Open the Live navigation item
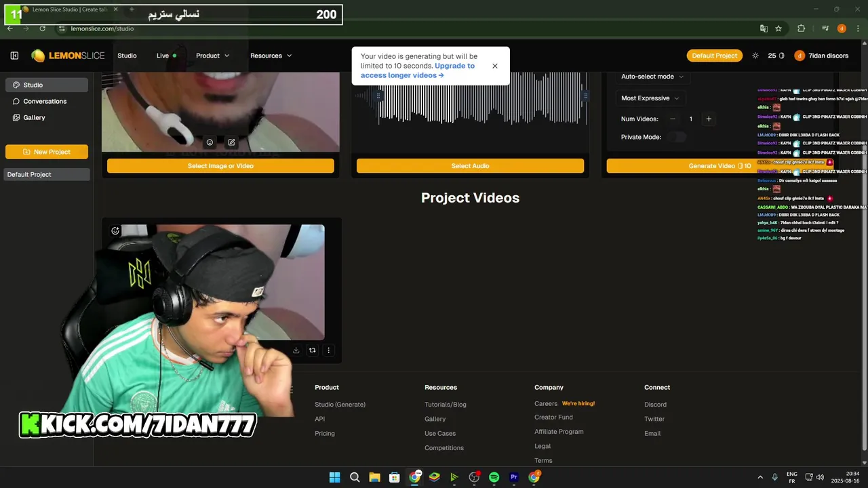Image resolution: width=868 pixels, height=488 pixels. (166, 56)
